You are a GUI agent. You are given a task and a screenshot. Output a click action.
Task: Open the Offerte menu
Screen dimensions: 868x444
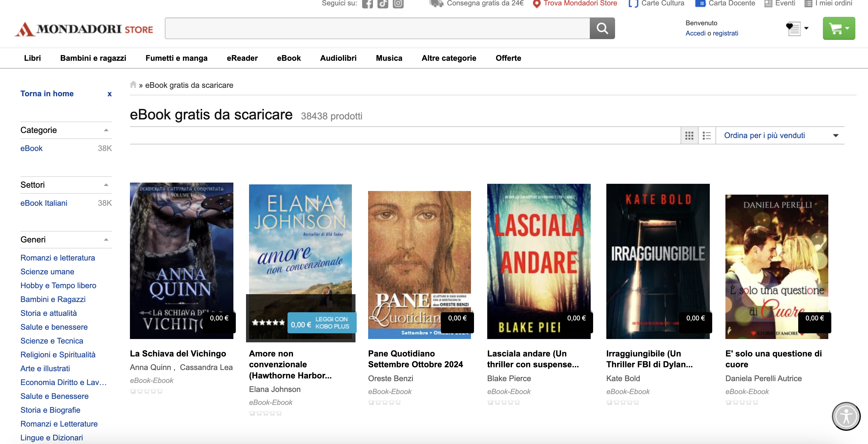(x=508, y=58)
